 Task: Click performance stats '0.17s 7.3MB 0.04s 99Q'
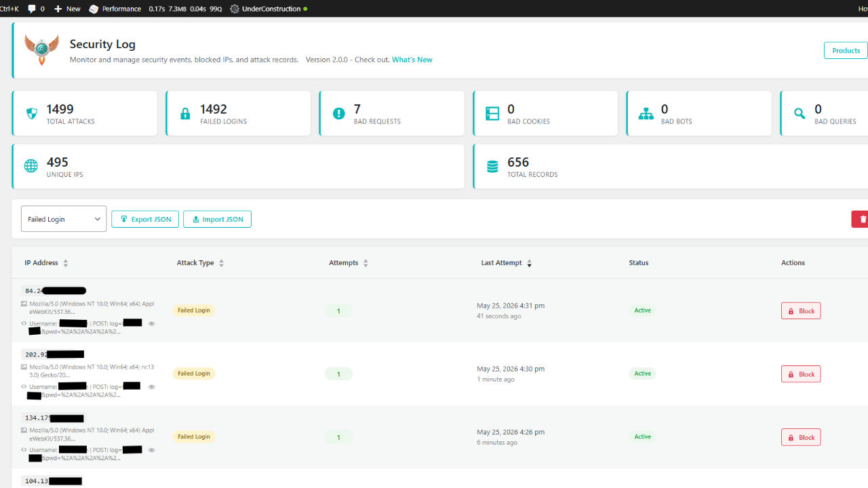185,9
